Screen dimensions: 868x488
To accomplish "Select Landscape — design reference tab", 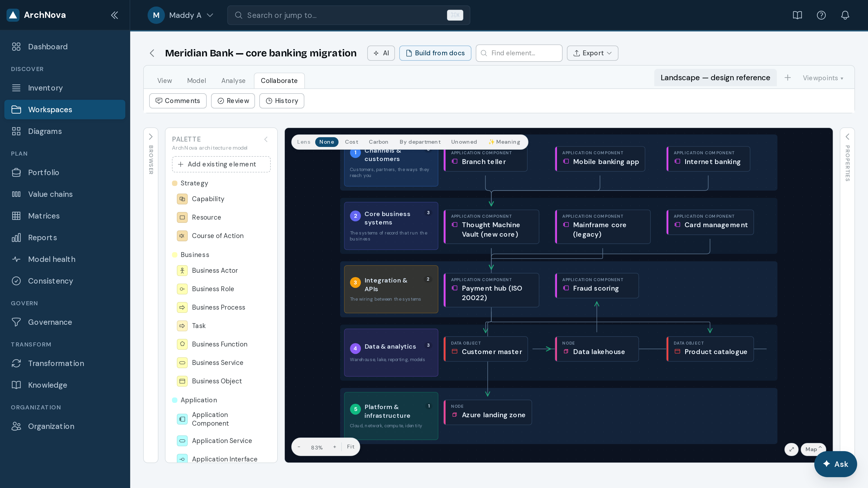I will pyautogui.click(x=715, y=78).
